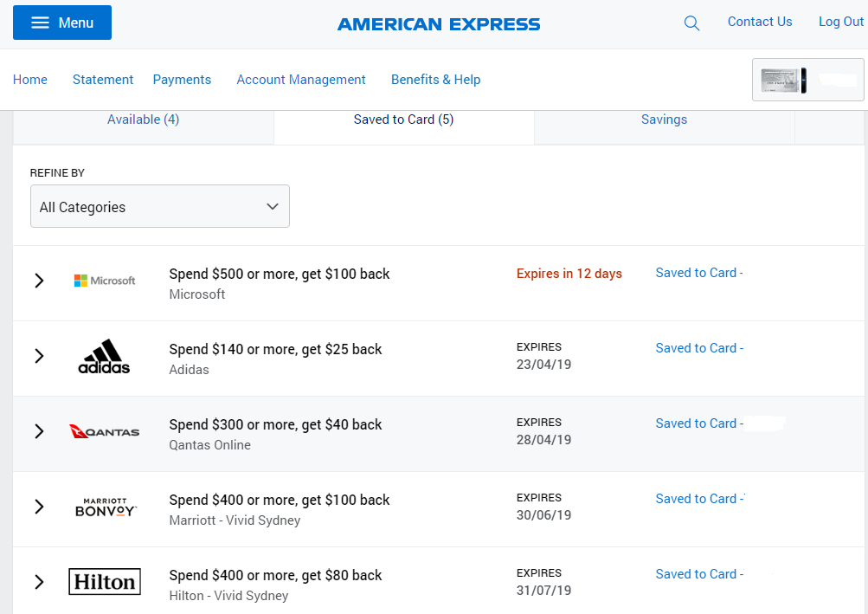
Task: Click the expiry date 28/04/19
Action: pos(543,440)
